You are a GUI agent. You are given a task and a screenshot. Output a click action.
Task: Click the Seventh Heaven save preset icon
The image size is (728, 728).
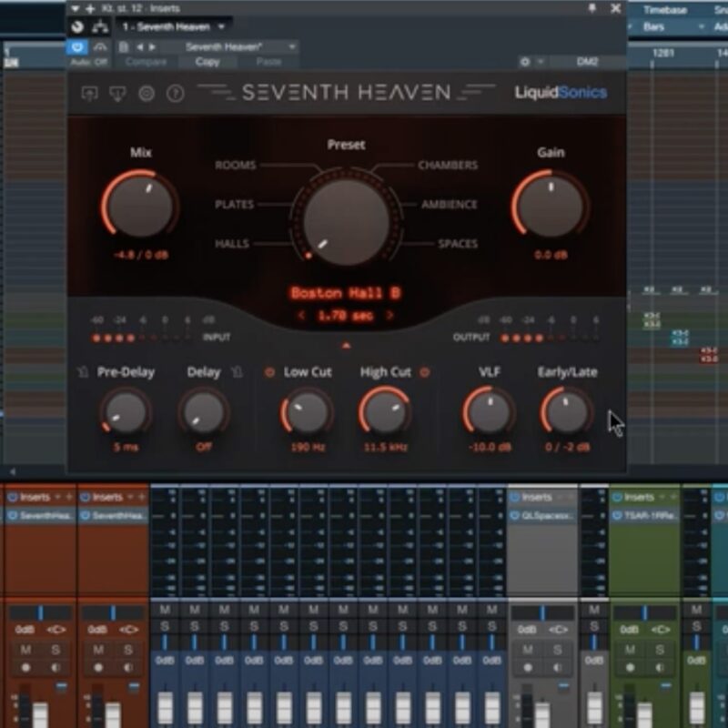pyautogui.click(x=117, y=94)
